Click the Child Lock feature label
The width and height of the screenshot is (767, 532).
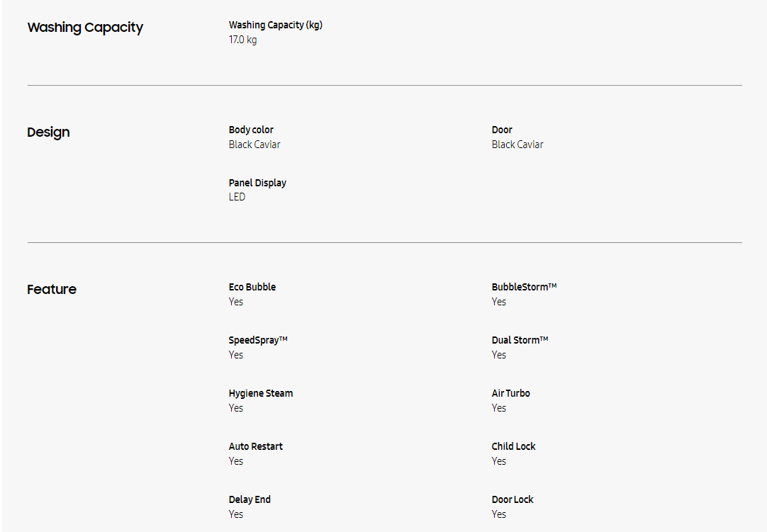point(514,446)
